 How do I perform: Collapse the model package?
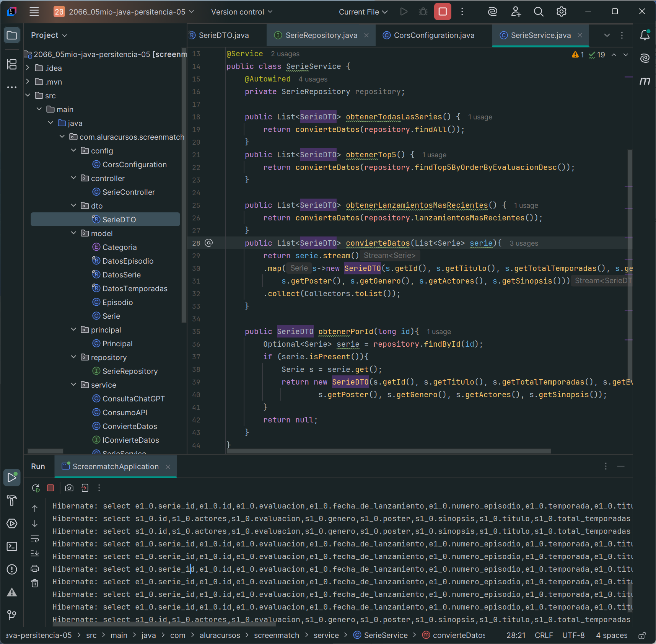(73, 233)
